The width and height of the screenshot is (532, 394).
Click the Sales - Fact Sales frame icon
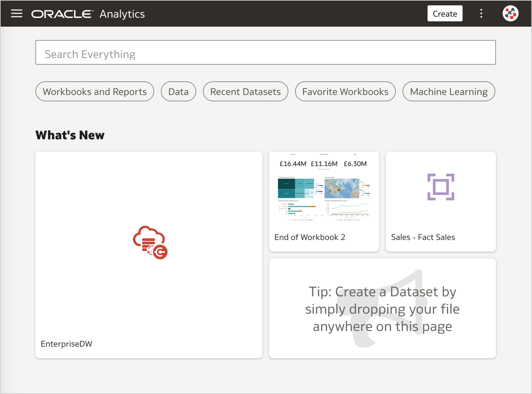tap(441, 187)
